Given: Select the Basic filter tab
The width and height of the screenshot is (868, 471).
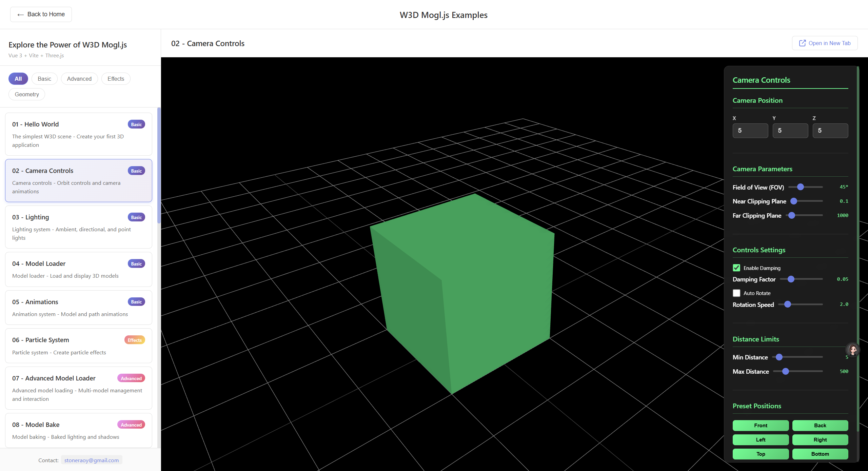Looking at the screenshot, I should tap(44, 79).
